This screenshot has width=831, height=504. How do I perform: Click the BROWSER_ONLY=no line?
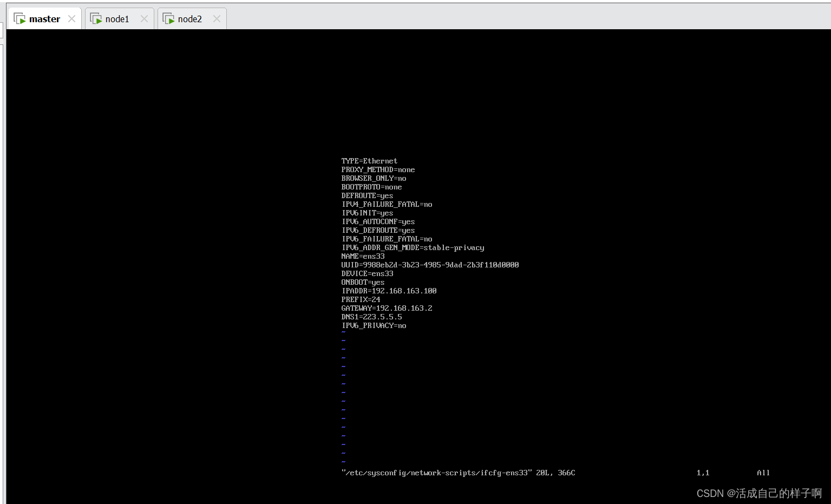[374, 178]
